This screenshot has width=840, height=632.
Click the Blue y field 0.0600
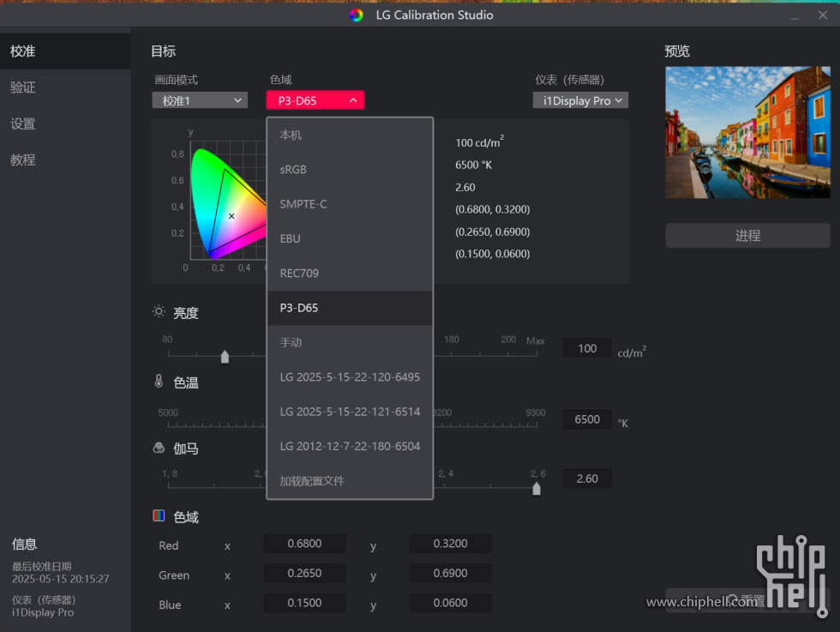[x=450, y=603]
